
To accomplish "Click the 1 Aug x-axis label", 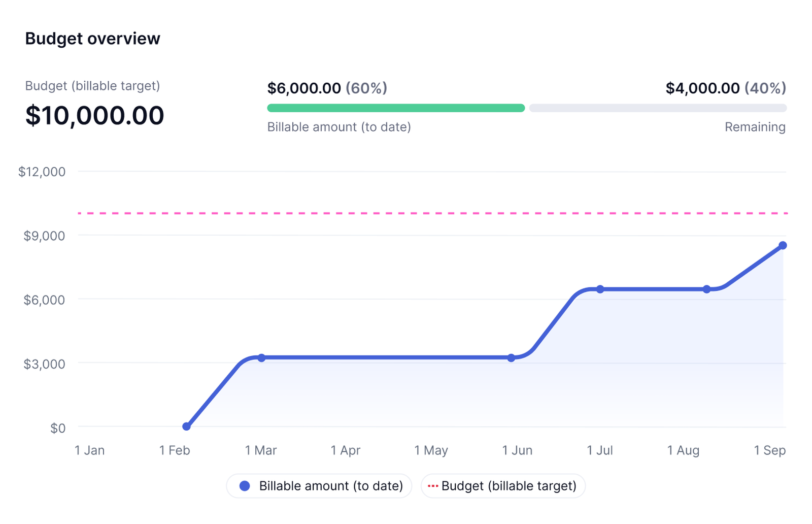I will coord(683,450).
